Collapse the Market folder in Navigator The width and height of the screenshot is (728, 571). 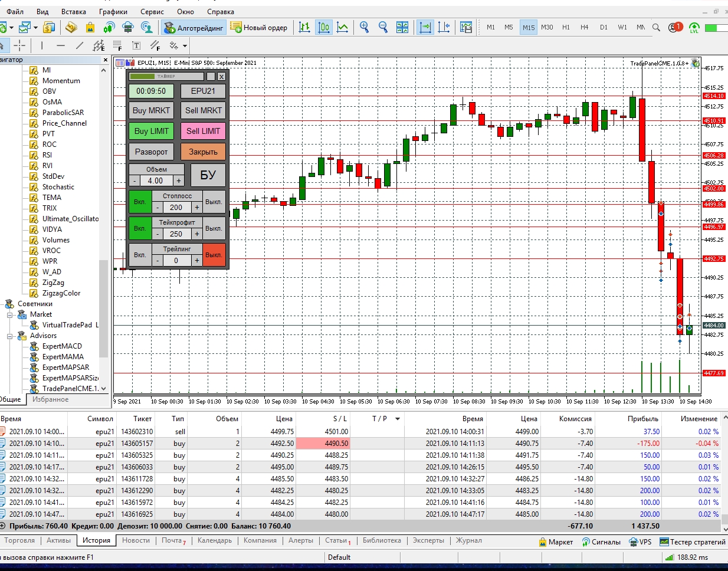point(9,315)
